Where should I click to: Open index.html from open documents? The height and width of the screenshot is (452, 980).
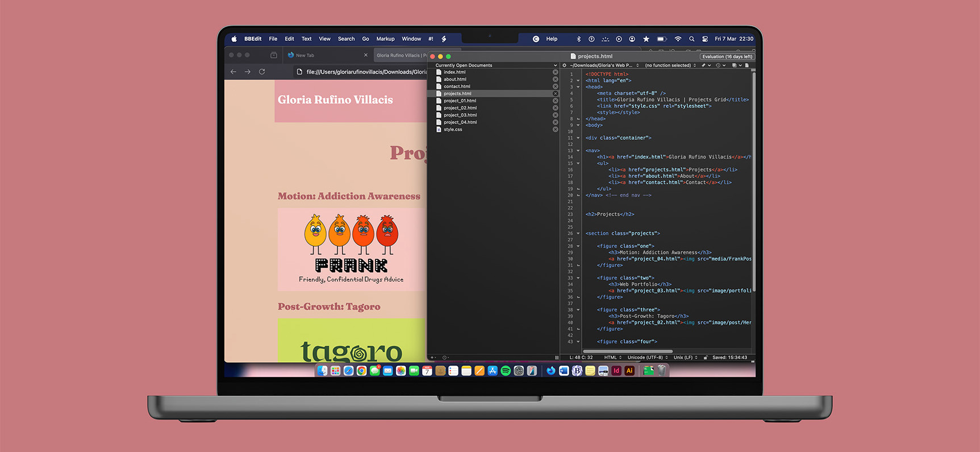coord(454,72)
